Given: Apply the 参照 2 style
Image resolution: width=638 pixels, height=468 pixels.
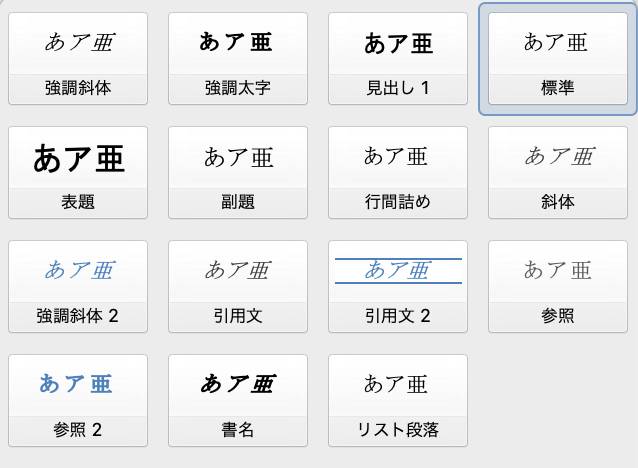Looking at the screenshot, I should tap(78, 400).
